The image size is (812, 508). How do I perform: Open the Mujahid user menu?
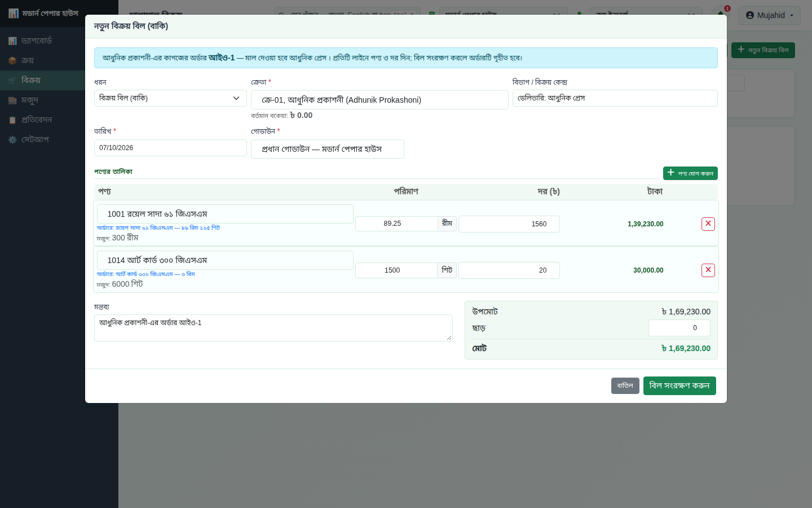770,15
